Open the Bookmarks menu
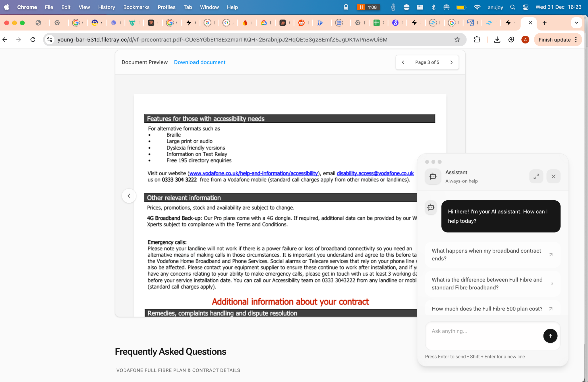 pos(136,7)
